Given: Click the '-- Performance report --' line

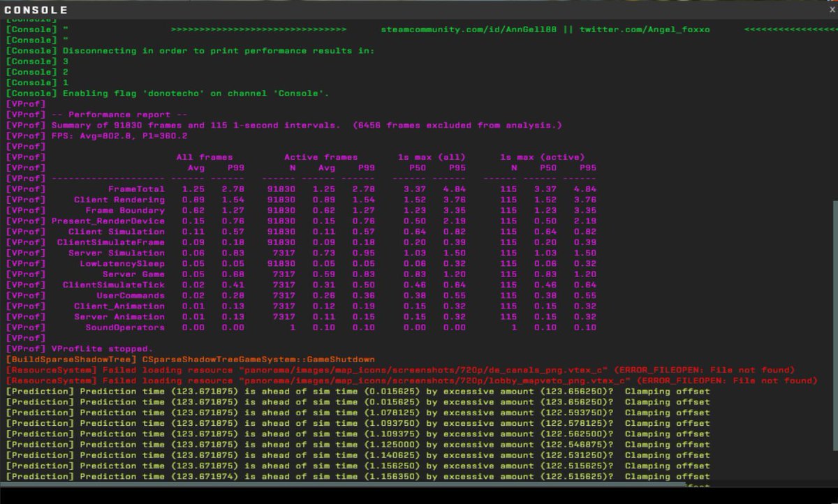Looking at the screenshot, I should (96, 114).
